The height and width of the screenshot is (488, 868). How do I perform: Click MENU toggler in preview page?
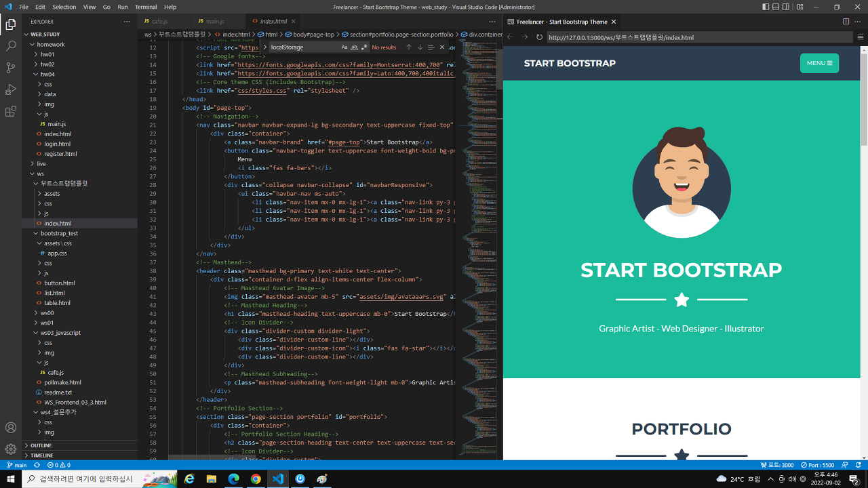pyautogui.click(x=819, y=63)
